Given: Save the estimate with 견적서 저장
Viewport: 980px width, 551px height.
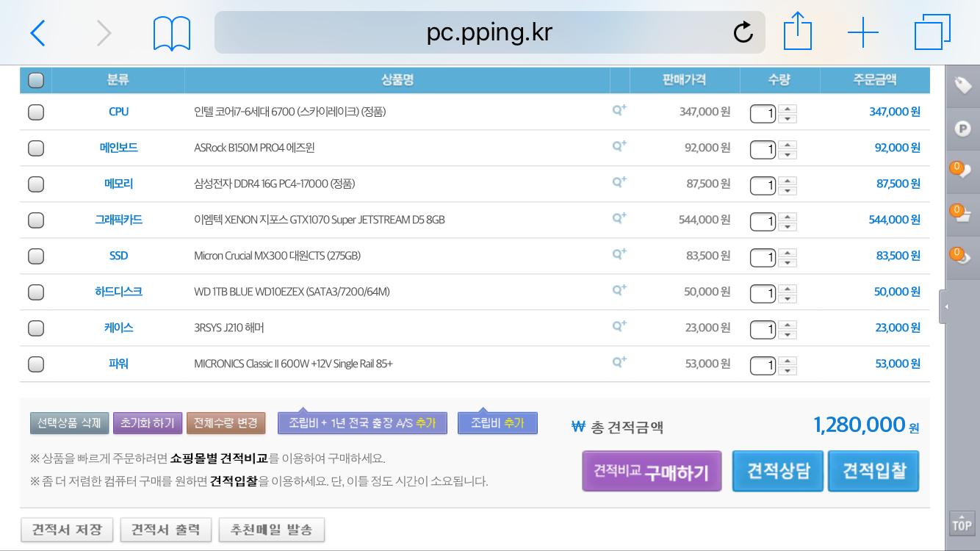Looking at the screenshot, I should (67, 530).
